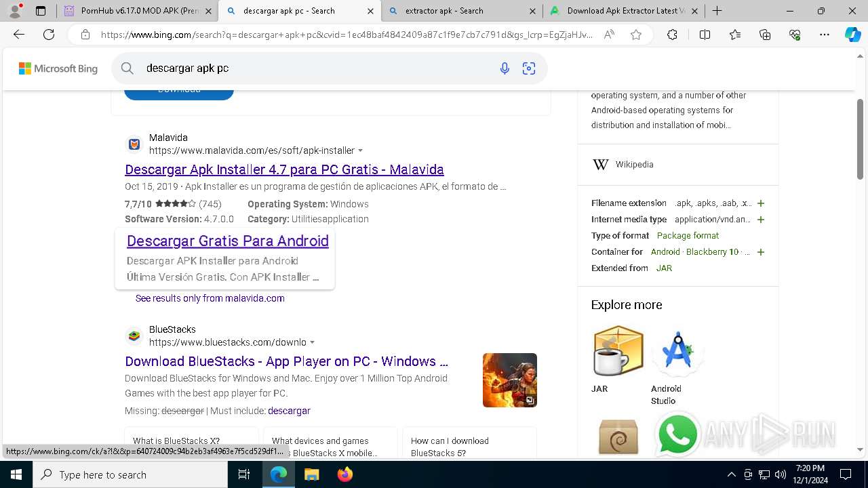Start voice search with microphone icon

pos(505,68)
